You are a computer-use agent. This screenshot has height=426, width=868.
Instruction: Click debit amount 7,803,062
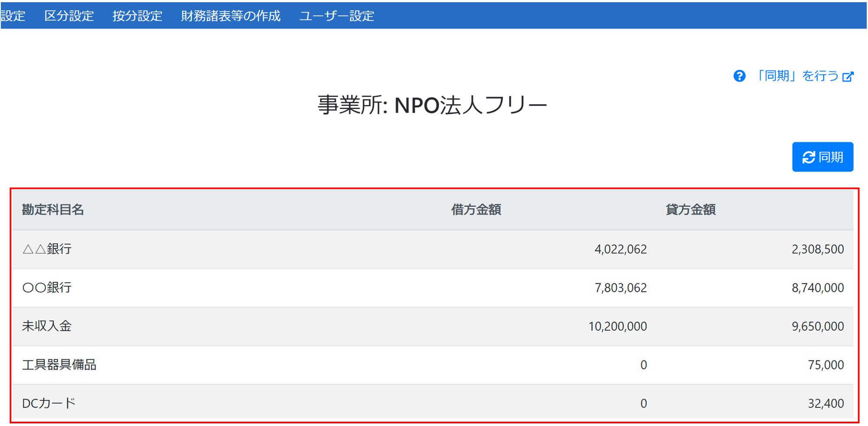coord(621,288)
